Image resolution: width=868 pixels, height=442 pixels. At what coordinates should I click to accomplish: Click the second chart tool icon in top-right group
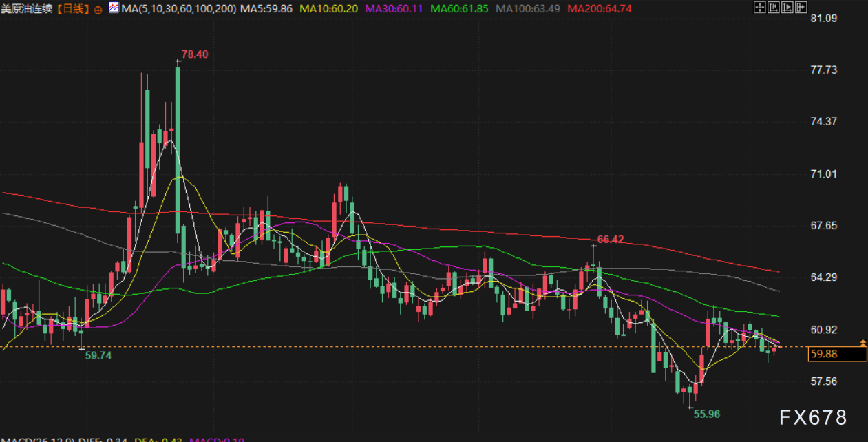773,8
